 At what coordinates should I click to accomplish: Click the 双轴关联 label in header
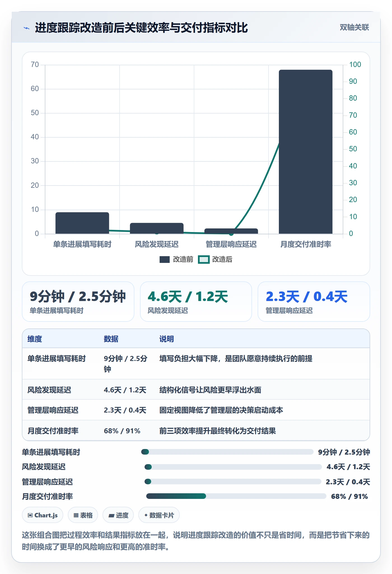coord(354,27)
